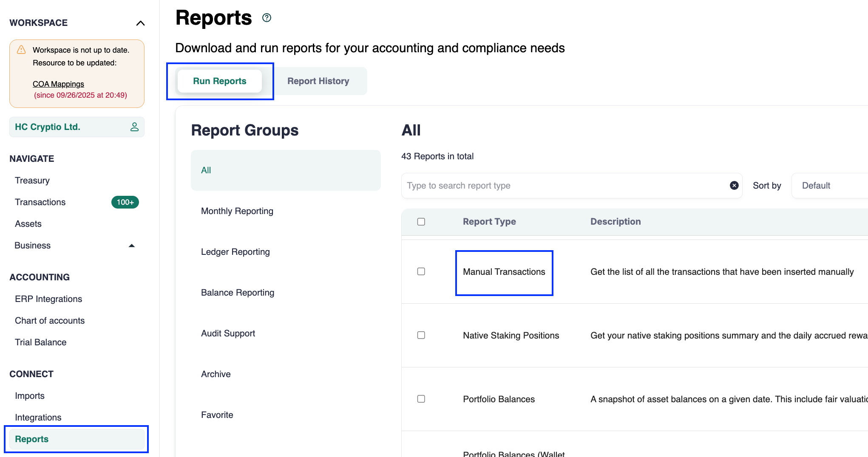The image size is (868, 457).
Task: Open the COA Mappings link
Action: [58, 84]
